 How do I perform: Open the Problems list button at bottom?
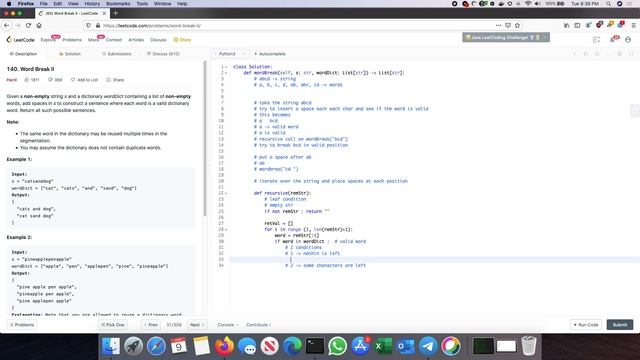(22, 324)
